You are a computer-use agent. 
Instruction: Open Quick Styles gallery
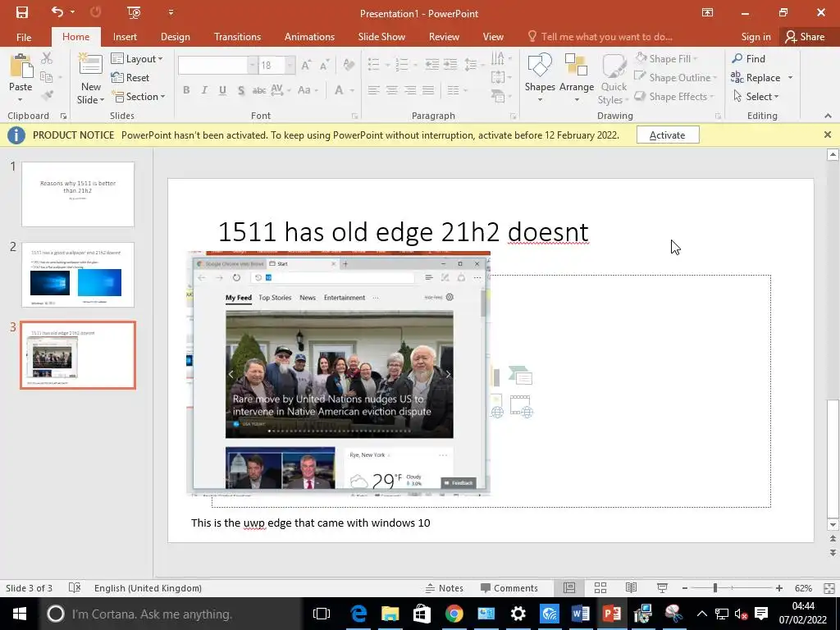[x=613, y=79]
